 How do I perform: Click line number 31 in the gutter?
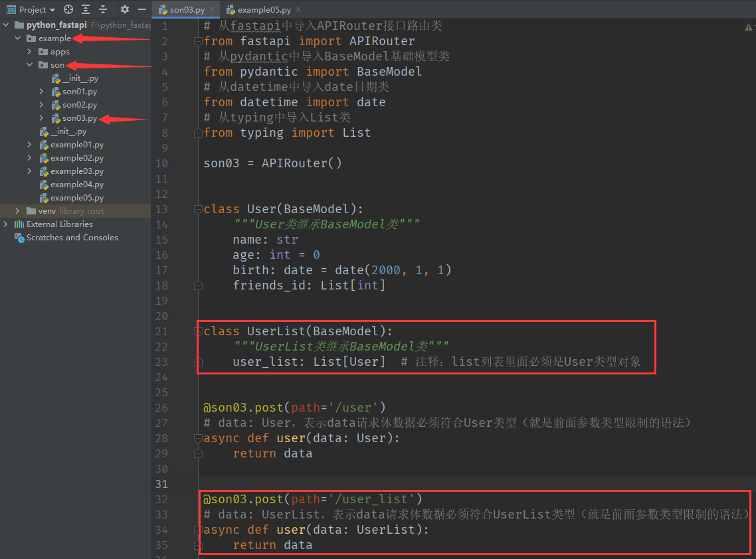click(161, 484)
